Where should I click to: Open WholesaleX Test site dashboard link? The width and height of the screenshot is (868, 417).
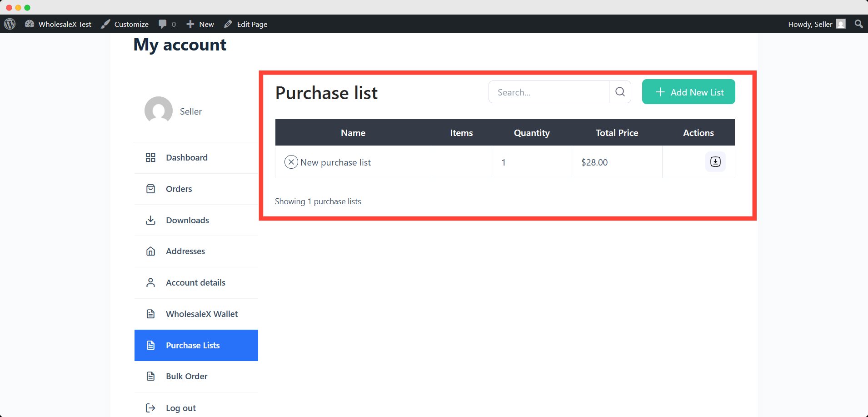(58, 24)
